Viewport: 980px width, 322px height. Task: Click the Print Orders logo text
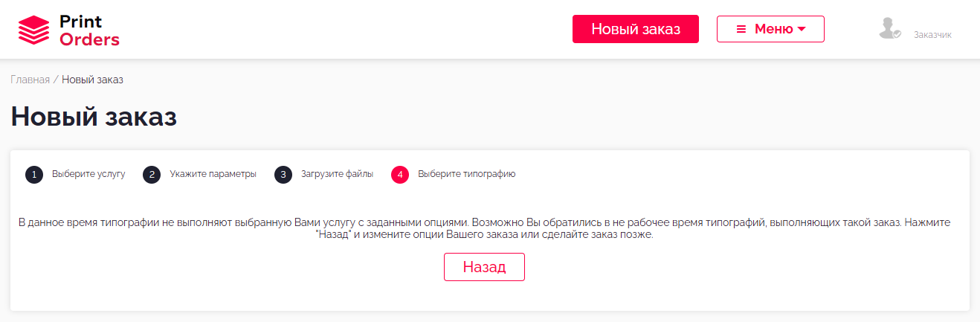point(88,30)
